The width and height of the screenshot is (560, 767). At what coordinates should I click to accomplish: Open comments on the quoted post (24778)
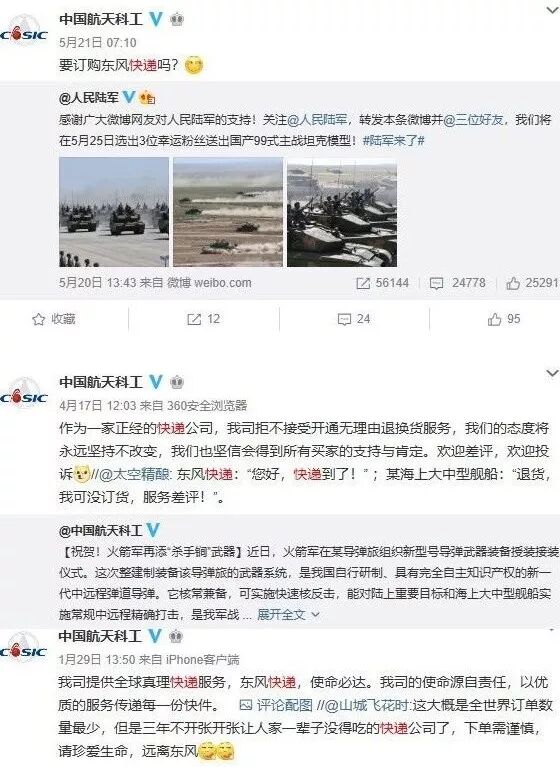click(x=436, y=283)
